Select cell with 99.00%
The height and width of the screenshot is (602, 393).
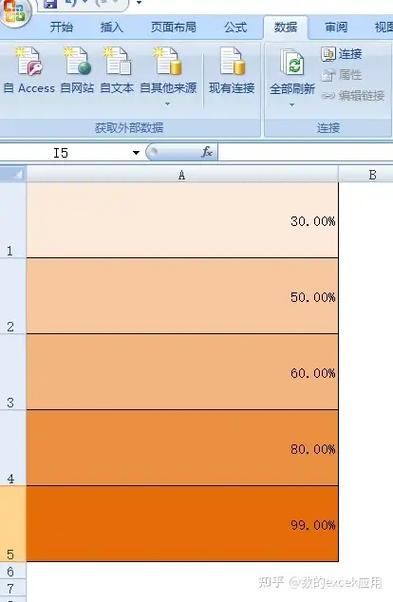click(182, 524)
